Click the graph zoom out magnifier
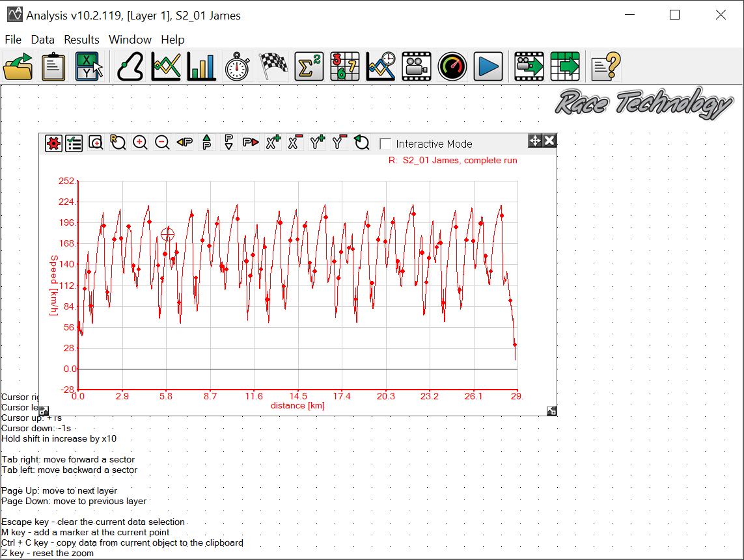The image size is (744, 560). [162, 143]
